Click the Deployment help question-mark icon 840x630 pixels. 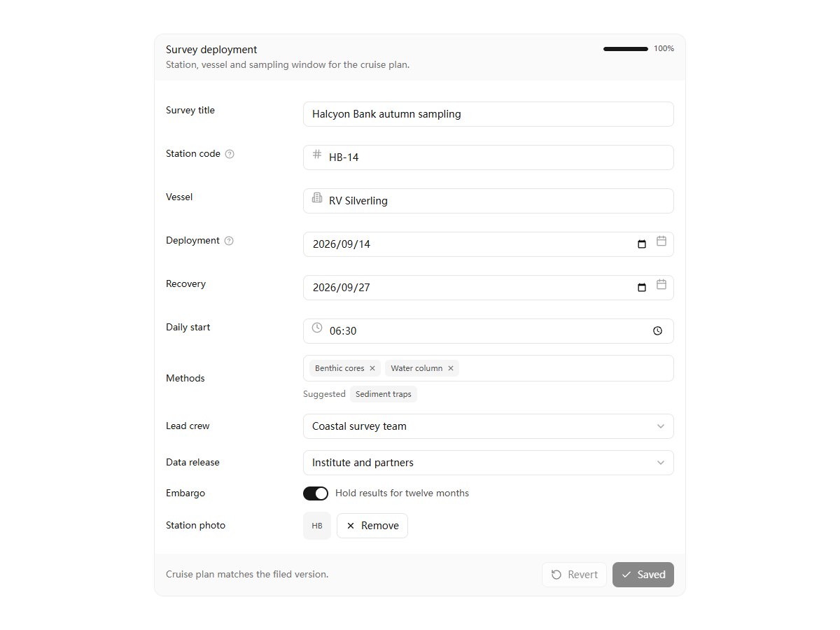pyautogui.click(x=229, y=241)
